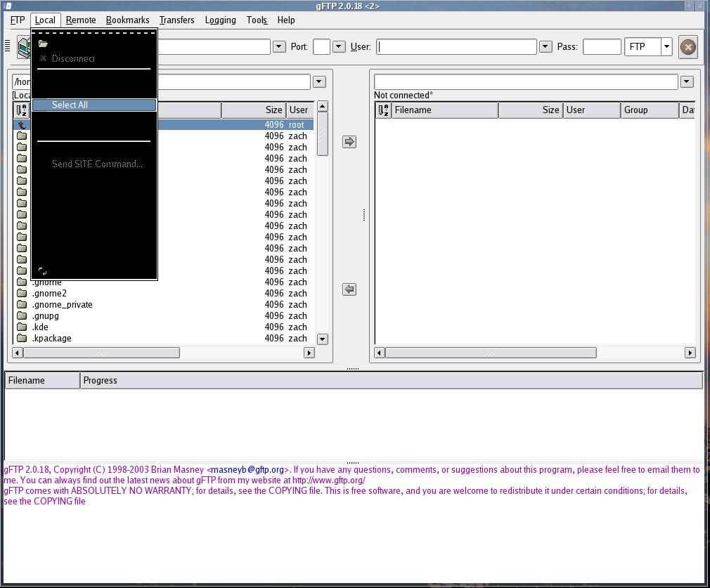The width and height of the screenshot is (710, 588).
Task: Open the Bookmarks menu
Action: click(127, 20)
